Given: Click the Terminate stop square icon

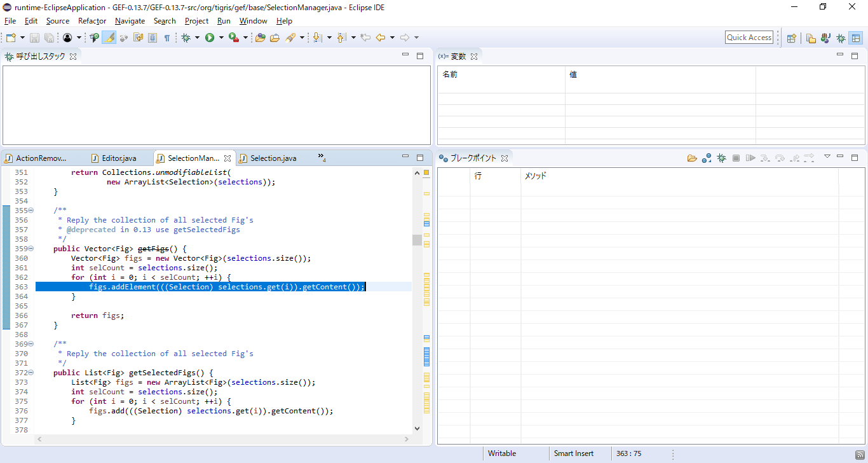Looking at the screenshot, I should click(736, 158).
